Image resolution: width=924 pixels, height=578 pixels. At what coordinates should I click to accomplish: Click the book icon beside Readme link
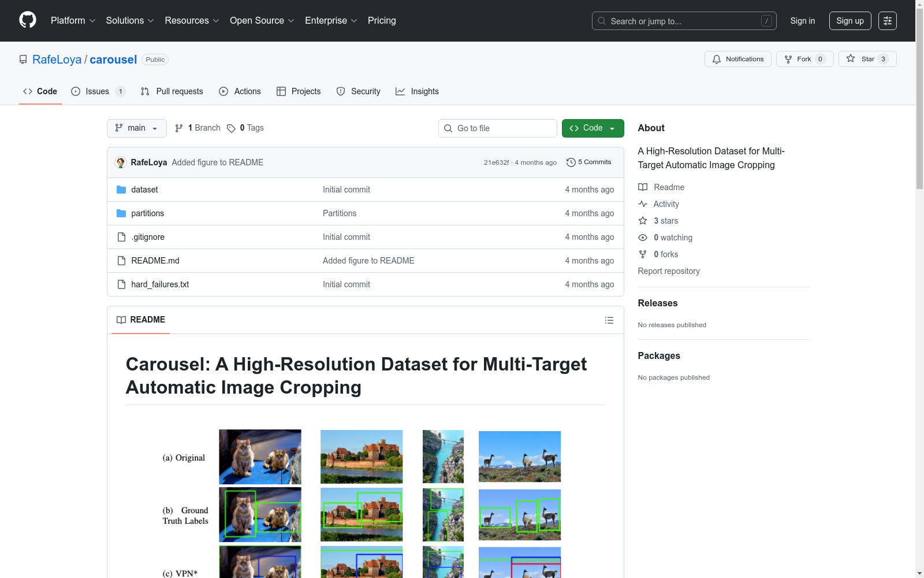click(643, 187)
